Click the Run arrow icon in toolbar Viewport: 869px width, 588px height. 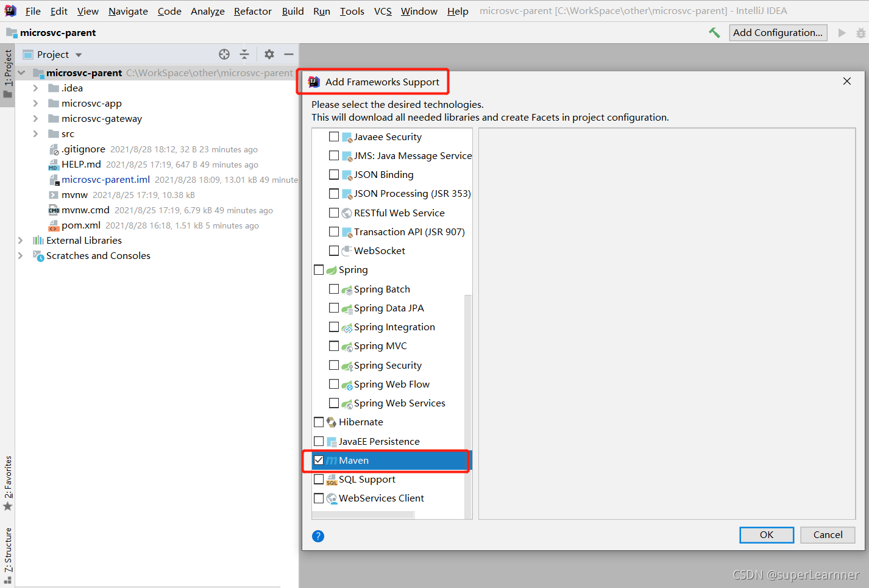coord(842,33)
